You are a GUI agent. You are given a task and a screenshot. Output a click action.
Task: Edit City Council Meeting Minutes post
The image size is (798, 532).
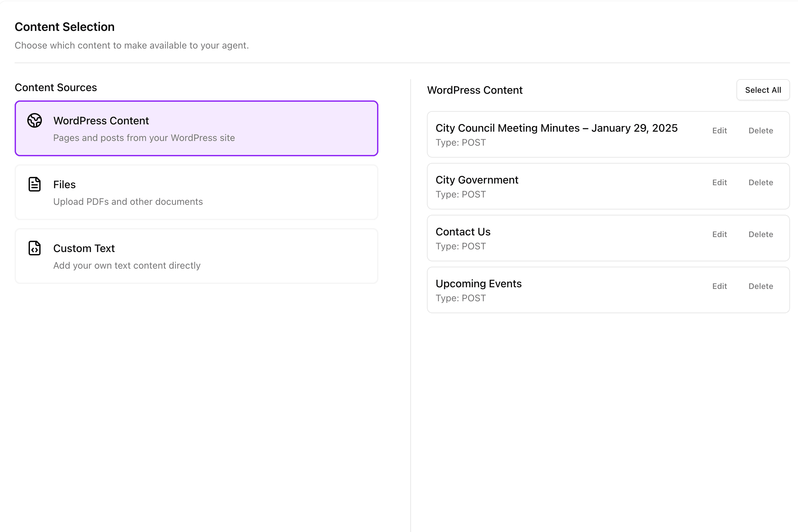(x=719, y=131)
